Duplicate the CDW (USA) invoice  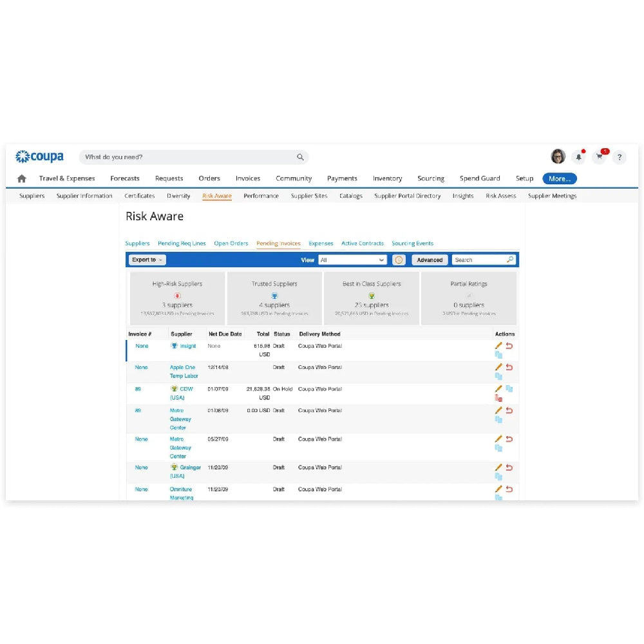(509, 388)
